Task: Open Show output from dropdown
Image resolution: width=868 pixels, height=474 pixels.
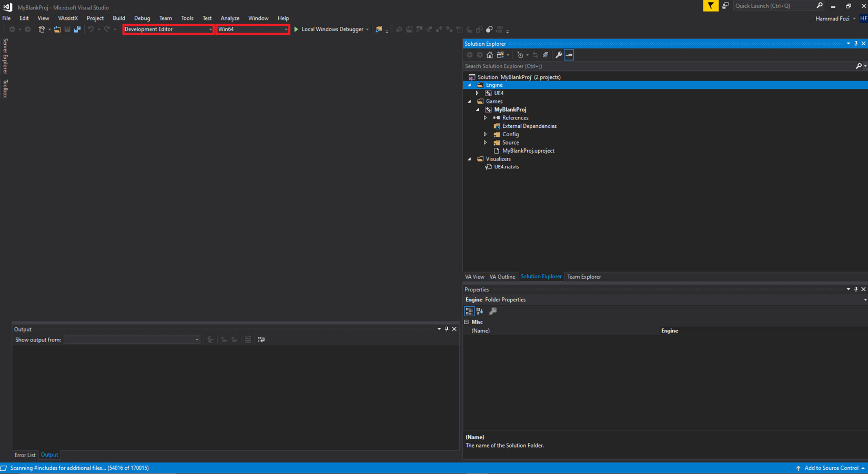Action: [132, 340]
